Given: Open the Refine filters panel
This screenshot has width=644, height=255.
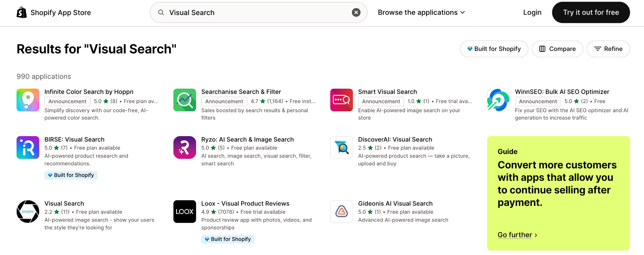Looking at the screenshot, I should pyautogui.click(x=608, y=49).
